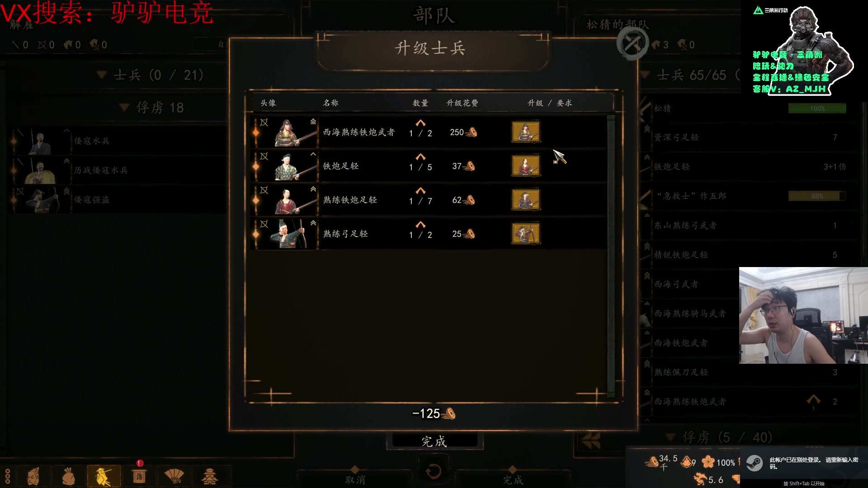Image resolution: width=868 pixels, height=488 pixels.
Task: Click 完成 to confirm upgrades
Action: click(x=434, y=441)
